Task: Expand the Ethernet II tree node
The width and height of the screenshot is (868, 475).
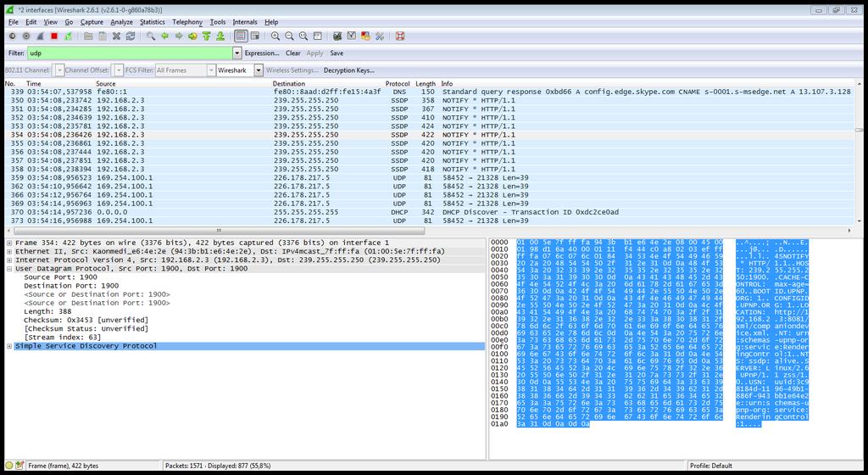Action: 9,251
